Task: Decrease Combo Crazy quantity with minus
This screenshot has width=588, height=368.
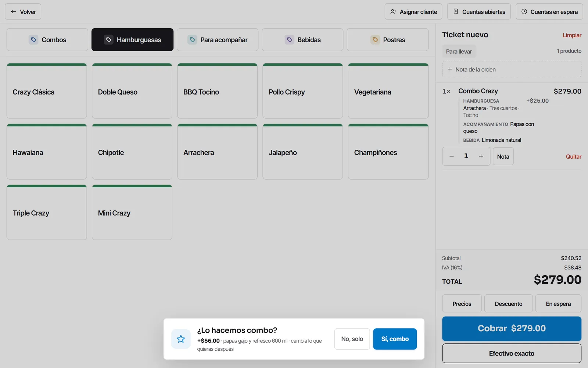Action: pos(452,156)
